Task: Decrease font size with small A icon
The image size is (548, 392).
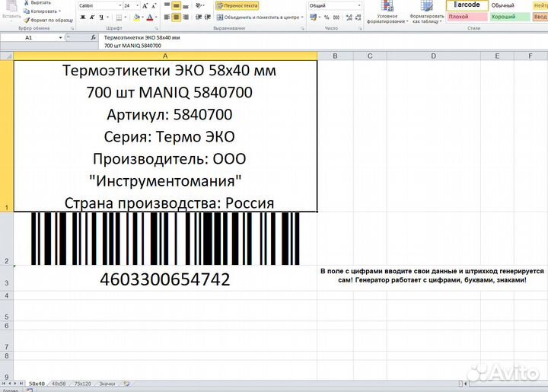Action: [154, 6]
